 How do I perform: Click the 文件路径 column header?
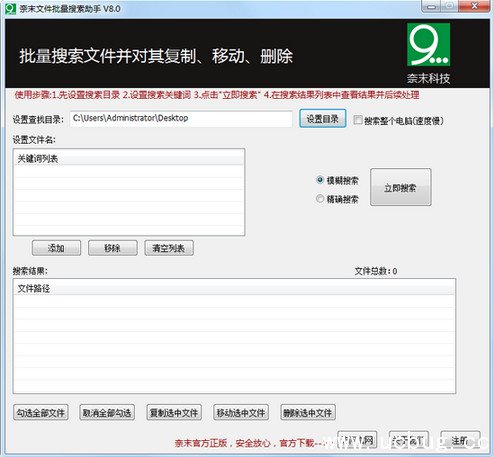[x=234, y=288]
